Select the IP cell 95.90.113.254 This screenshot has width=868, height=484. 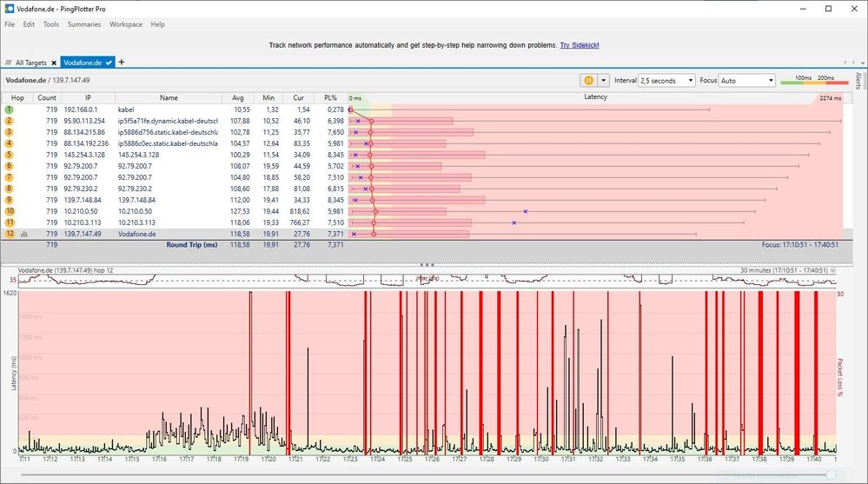84,121
